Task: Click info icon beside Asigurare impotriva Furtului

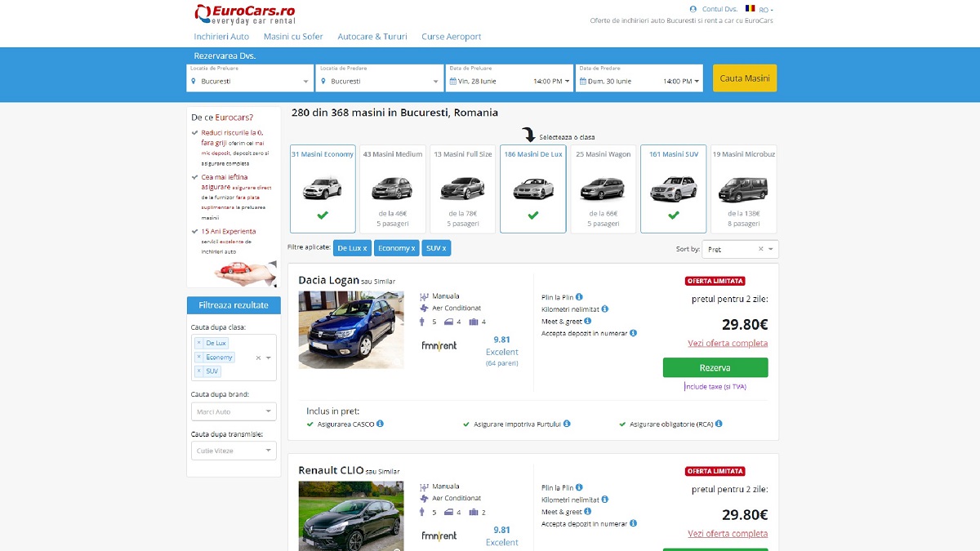Action: 567,424
